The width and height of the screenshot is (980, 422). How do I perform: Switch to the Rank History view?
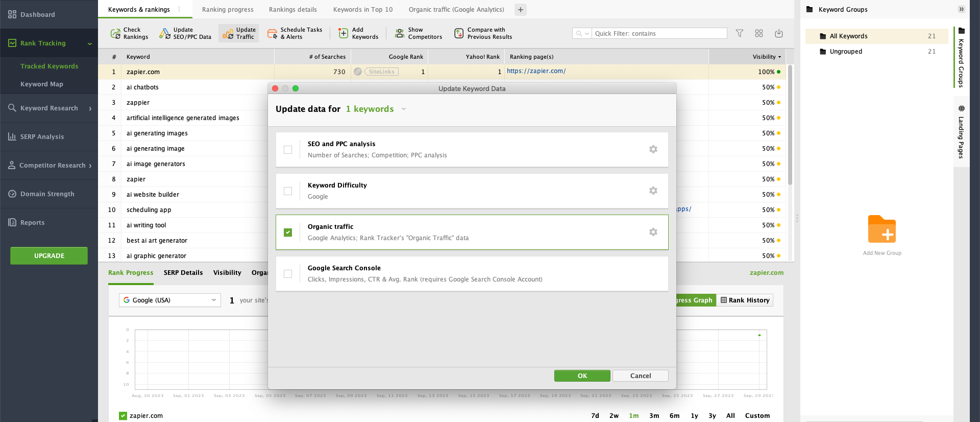(745, 300)
